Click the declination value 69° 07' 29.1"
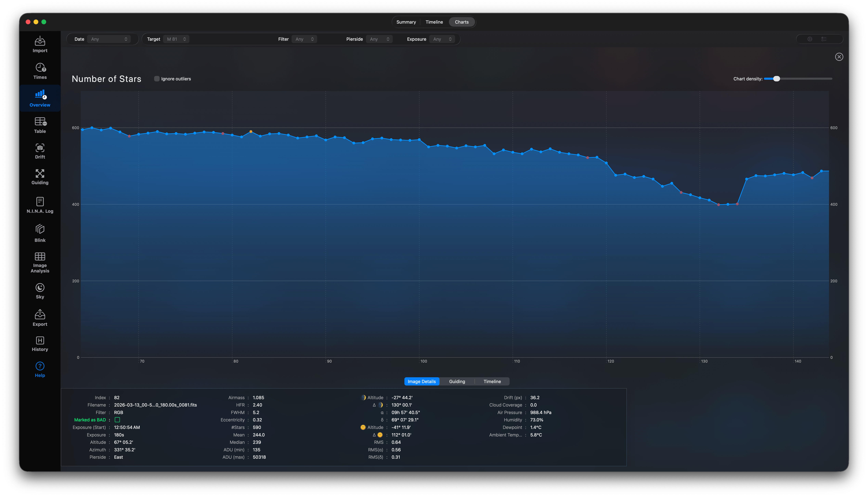 405,420
